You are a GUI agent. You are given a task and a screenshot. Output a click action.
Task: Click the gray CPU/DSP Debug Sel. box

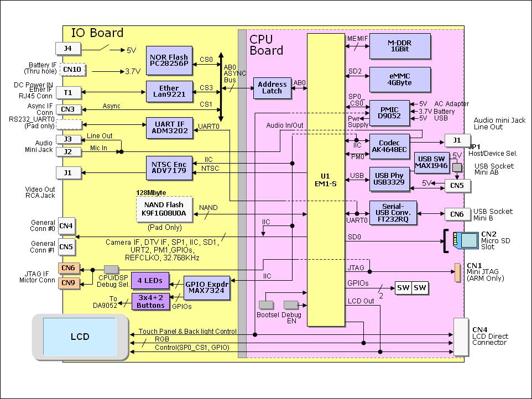[x=111, y=270]
